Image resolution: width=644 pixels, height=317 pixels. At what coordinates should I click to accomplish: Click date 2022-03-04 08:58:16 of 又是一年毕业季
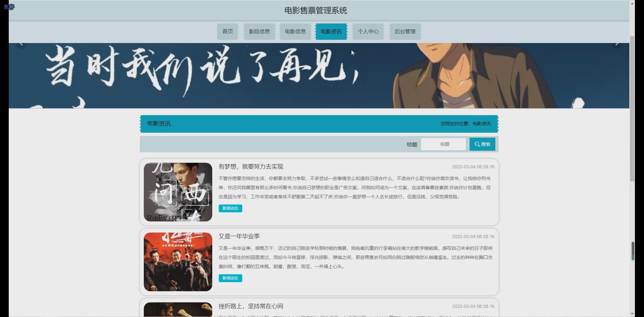[473, 237]
